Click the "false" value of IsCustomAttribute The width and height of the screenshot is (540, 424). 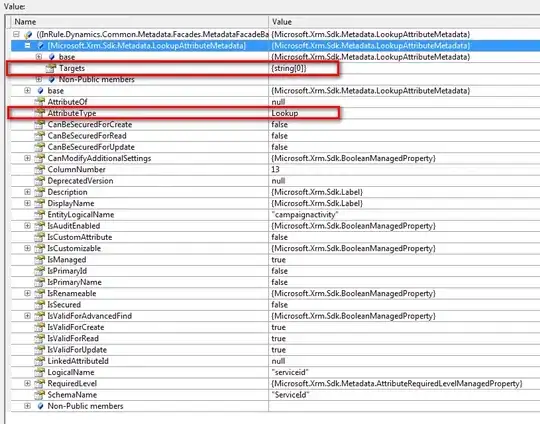click(279, 237)
